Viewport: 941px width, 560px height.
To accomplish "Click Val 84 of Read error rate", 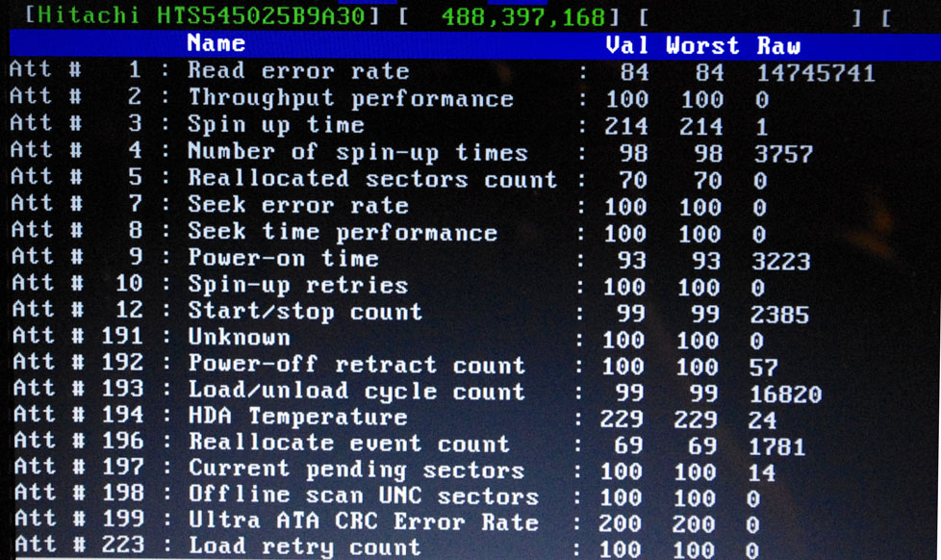I will [x=634, y=72].
